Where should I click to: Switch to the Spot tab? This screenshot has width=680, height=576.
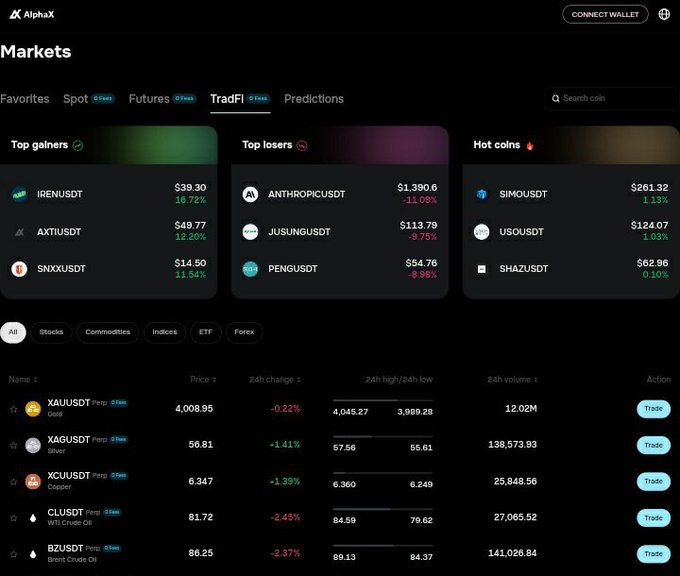pyautogui.click(x=89, y=99)
